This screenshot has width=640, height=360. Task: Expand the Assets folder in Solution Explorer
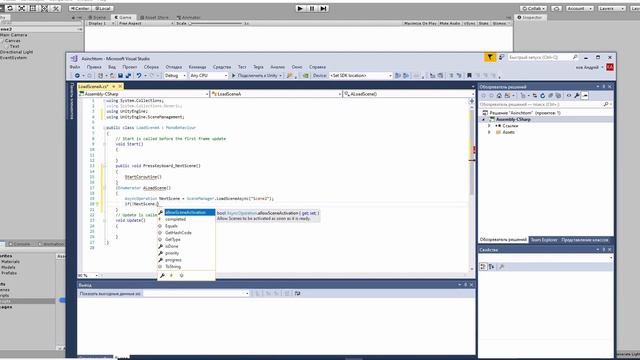489,132
